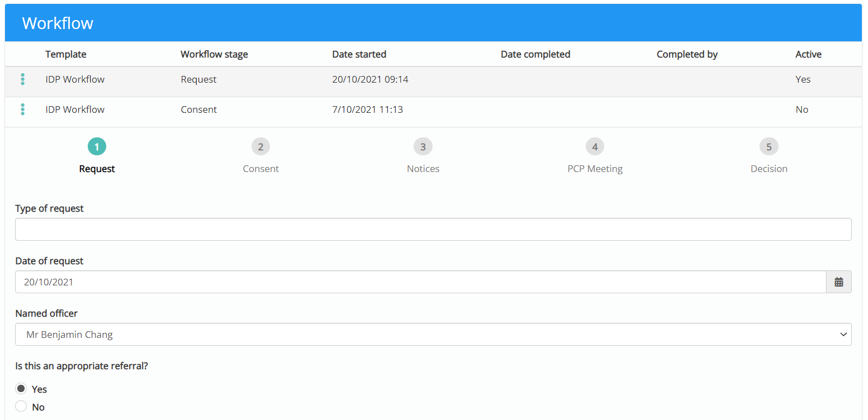Go to step 2 Consent circle

coord(260,147)
